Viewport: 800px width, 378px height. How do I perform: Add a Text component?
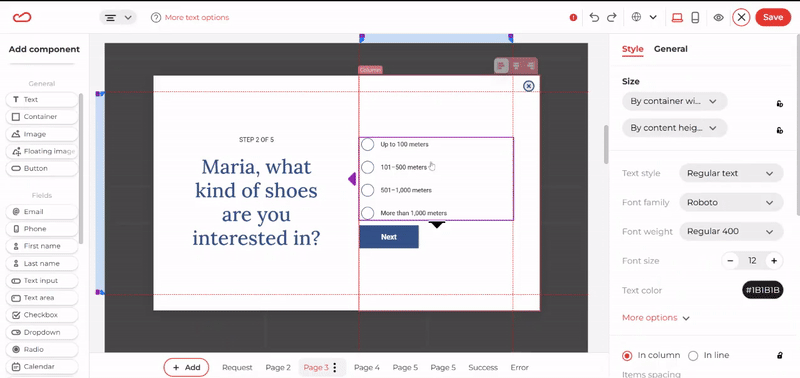[x=42, y=99]
